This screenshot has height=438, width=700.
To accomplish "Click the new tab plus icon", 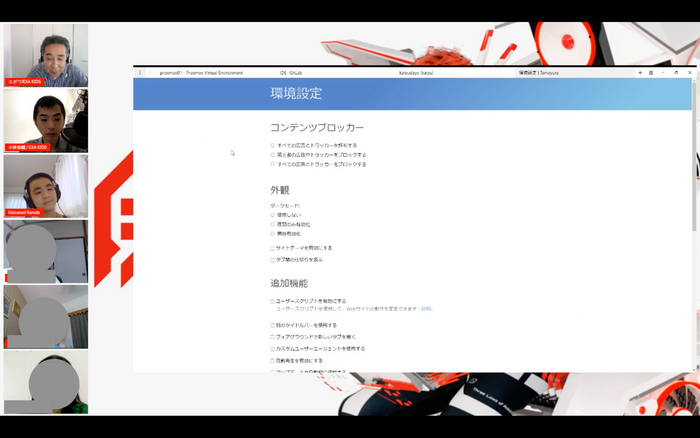I will [x=640, y=72].
